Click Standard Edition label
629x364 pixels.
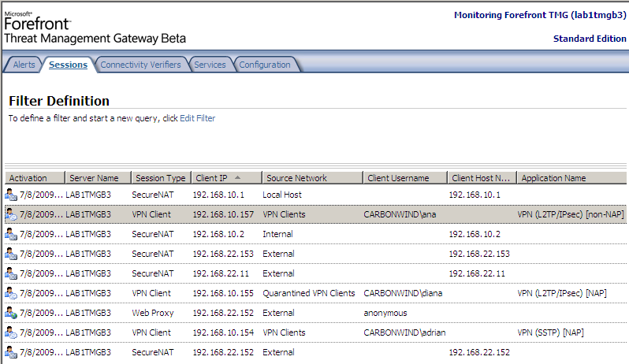(590, 39)
